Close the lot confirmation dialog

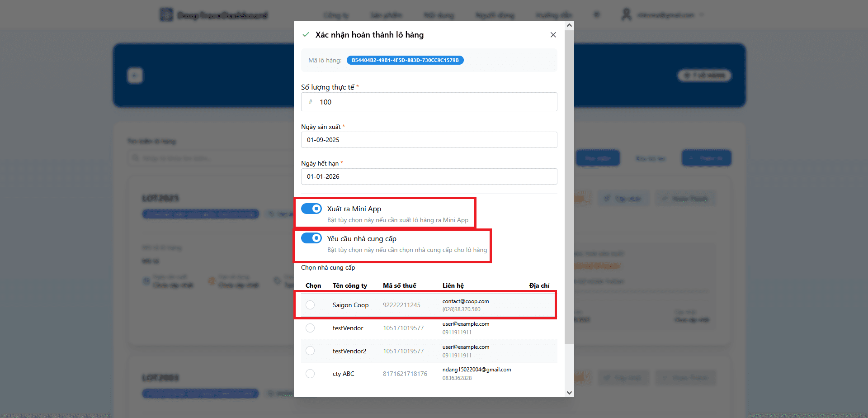pos(553,35)
